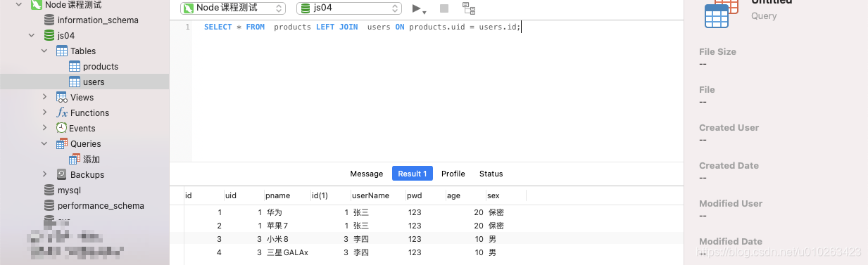Open the Node课程测试 connection dropdown
868x265 pixels.
[233, 8]
